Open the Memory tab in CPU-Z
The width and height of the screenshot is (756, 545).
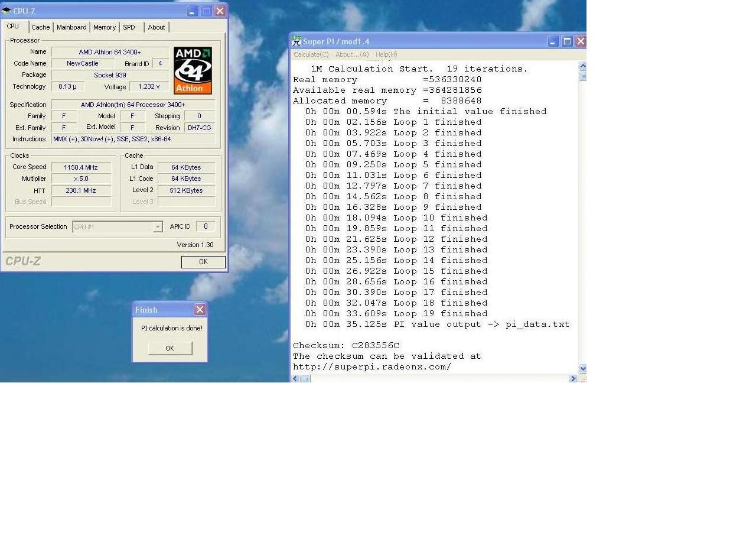point(105,27)
